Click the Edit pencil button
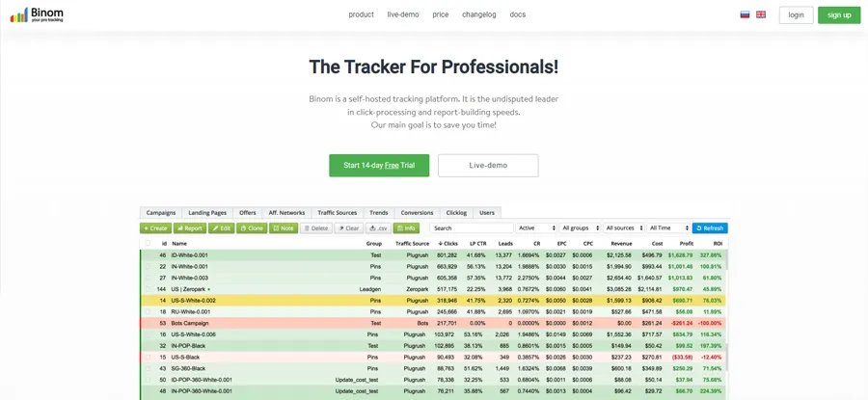 point(221,228)
